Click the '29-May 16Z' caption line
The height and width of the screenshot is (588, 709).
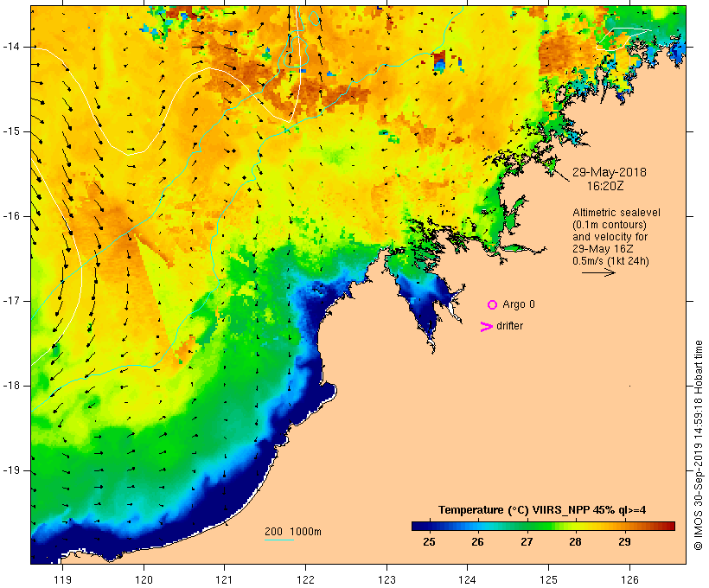coord(603,249)
